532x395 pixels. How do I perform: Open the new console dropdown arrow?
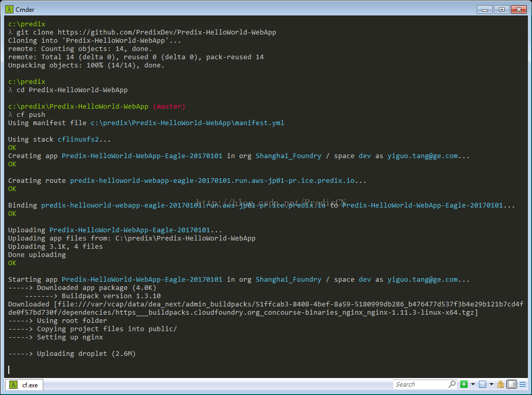coord(473,384)
